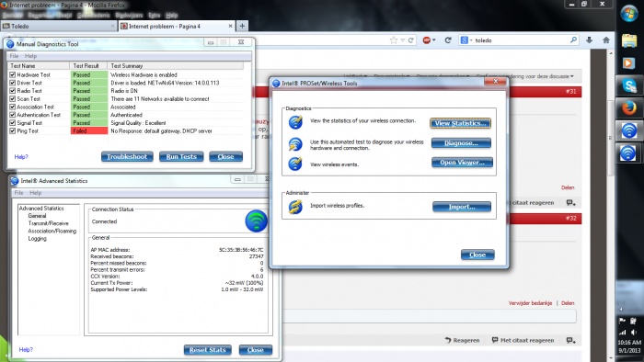The height and width of the screenshot is (362, 644).
Task: Open Help menu in Intel Advanced Statistics
Action: pyautogui.click(x=35, y=193)
